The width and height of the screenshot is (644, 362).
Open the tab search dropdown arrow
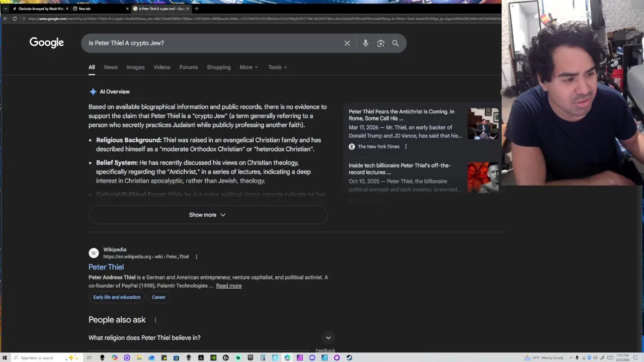point(5,9)
